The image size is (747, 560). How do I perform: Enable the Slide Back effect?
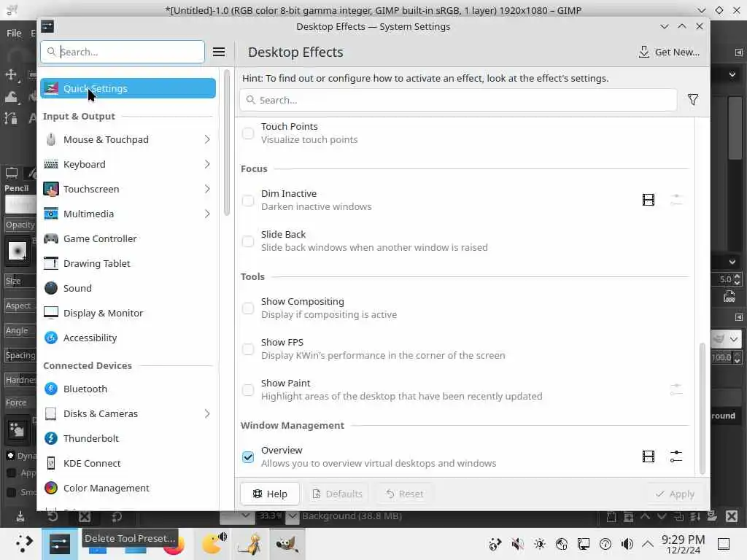click(x=248, y=241)
